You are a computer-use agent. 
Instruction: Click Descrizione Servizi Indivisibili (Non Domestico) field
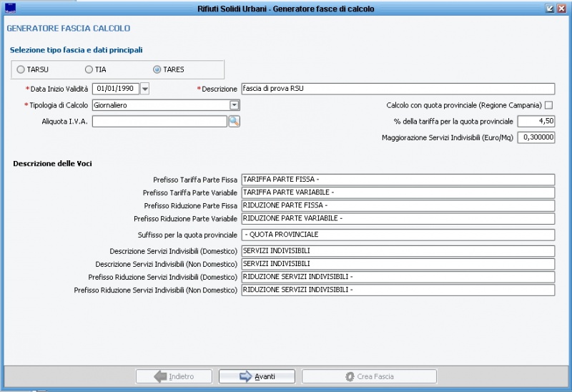point(398,264)
